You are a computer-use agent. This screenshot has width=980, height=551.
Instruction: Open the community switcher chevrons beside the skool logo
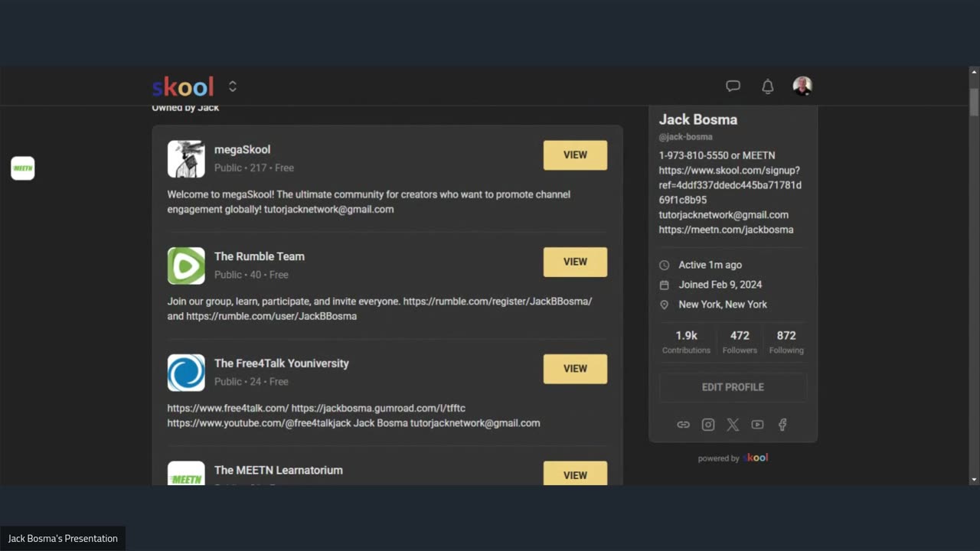tap(233, 86)
